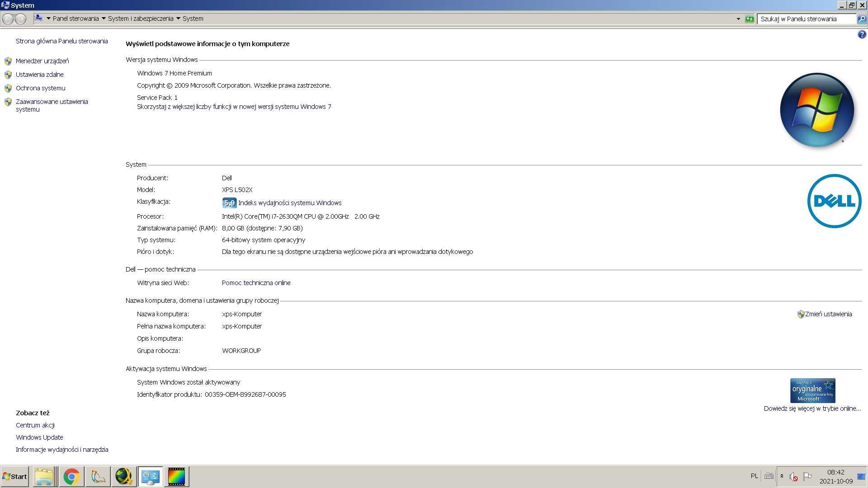Click the Szukaj w Panelu sterowania search field
Viewport: 868px width, 488px height.
(807, 19)
